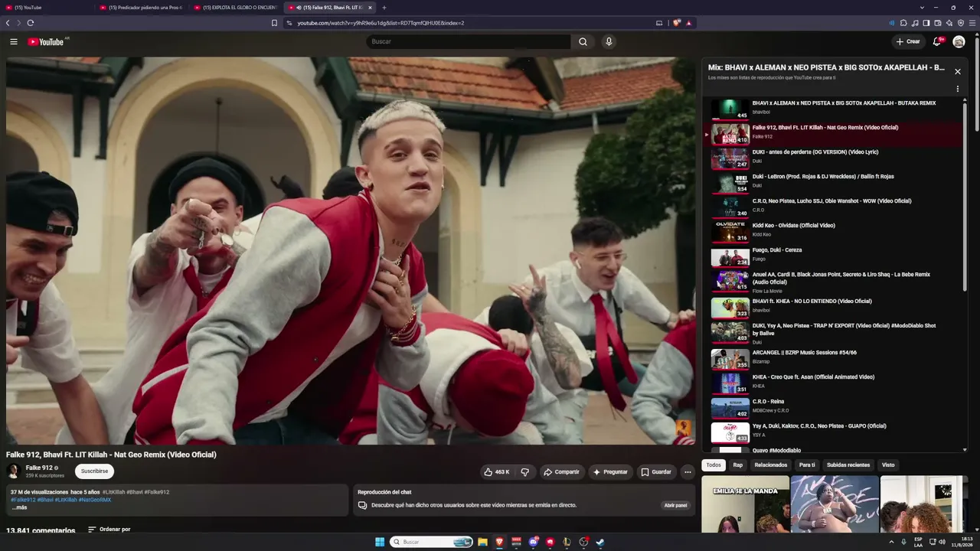980x551 pixels.
Task: Play KHEA Creo Que in the playlist
Action: coord(833,382)
